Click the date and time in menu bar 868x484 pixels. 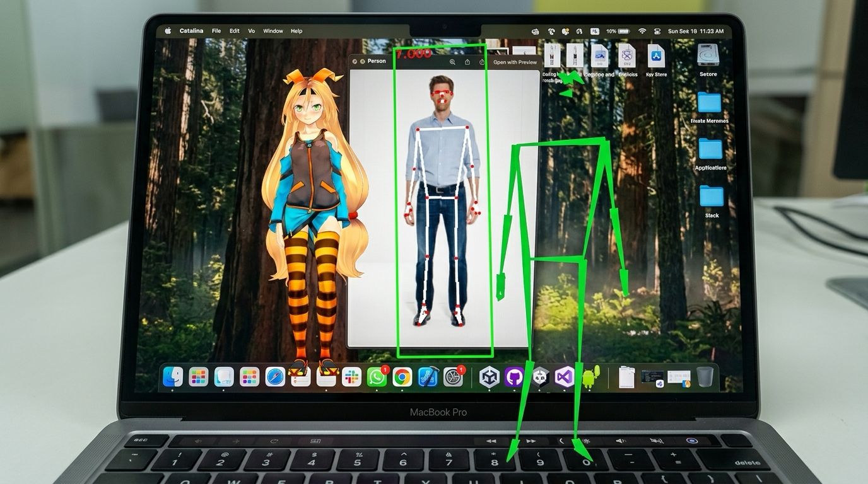coord(696,31)
